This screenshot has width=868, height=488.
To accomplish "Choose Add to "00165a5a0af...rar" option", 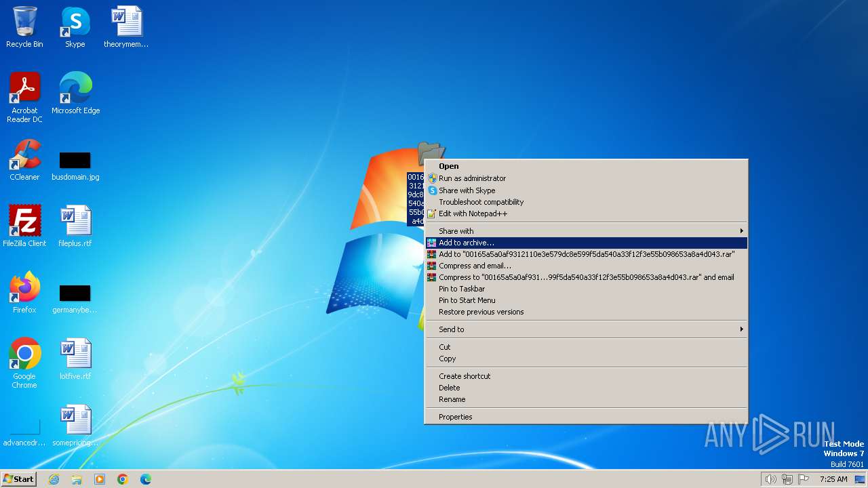I will pyautogui.click(x=586, y=254).
